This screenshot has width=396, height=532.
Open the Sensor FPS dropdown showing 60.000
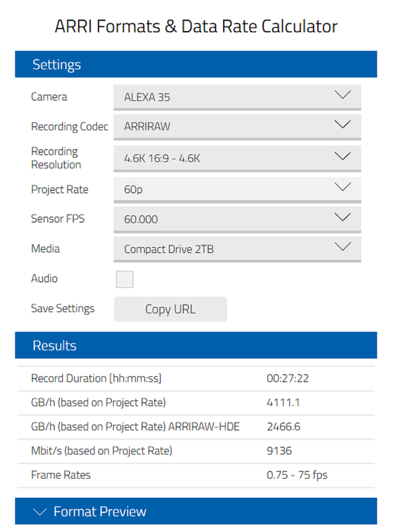click(237, 219)
